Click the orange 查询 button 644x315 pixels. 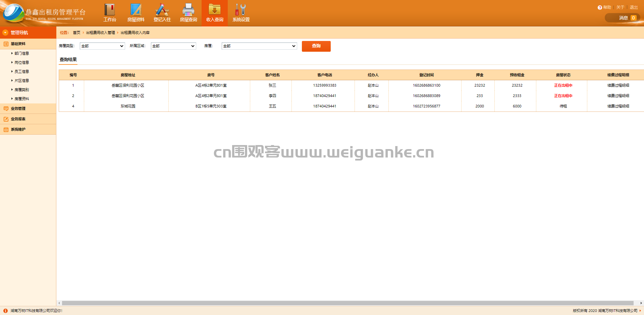pos(316,46)
